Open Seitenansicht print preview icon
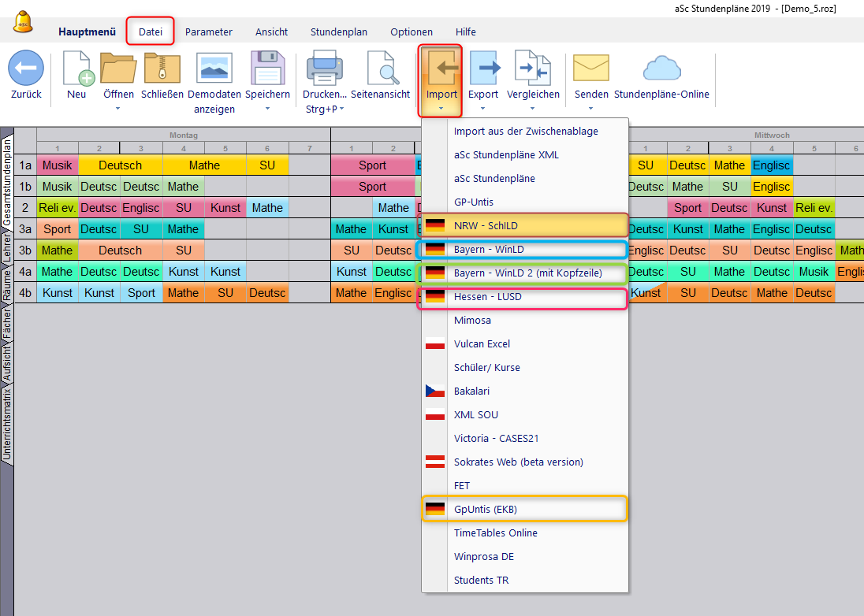864x616 pixels. 383,69
